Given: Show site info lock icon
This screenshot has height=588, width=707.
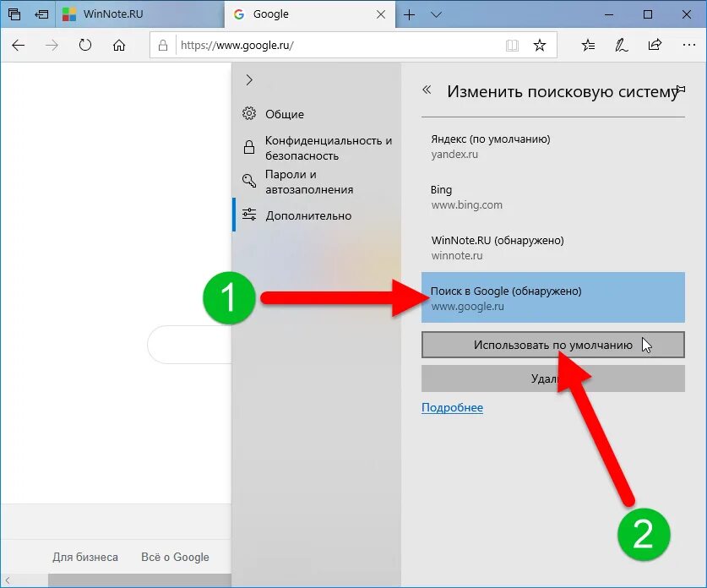Looking at the screenshot, I should [163, 45].
